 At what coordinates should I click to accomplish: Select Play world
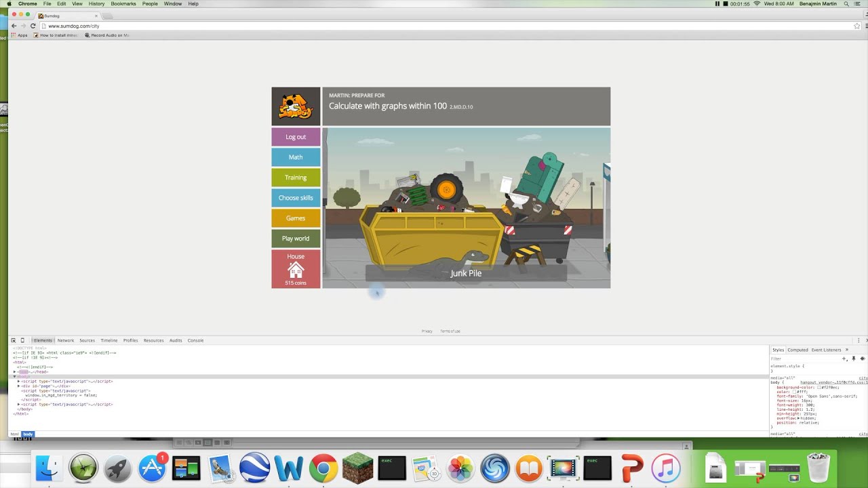(296, 239)
